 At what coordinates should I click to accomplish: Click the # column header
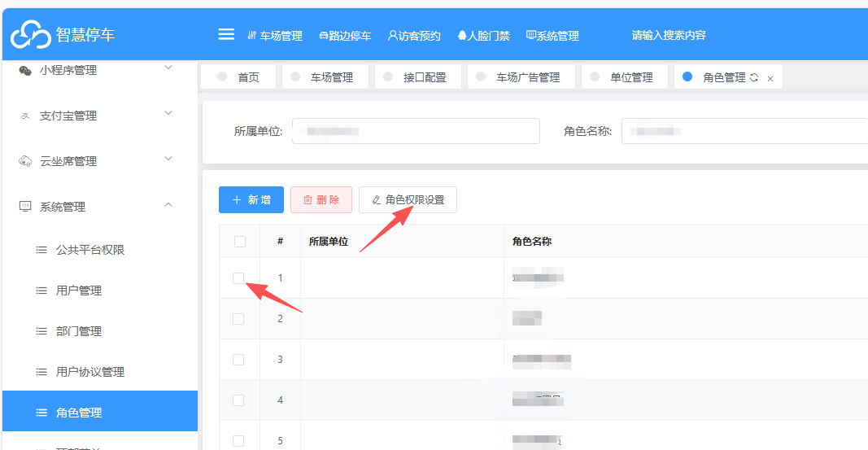(280, 242)
